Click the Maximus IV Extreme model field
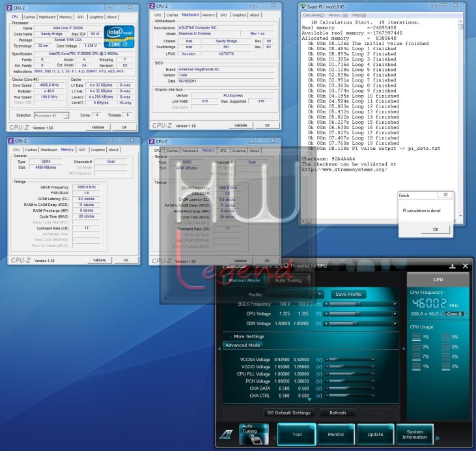Viewport: 476px width, 451px height. click(208, 34)
